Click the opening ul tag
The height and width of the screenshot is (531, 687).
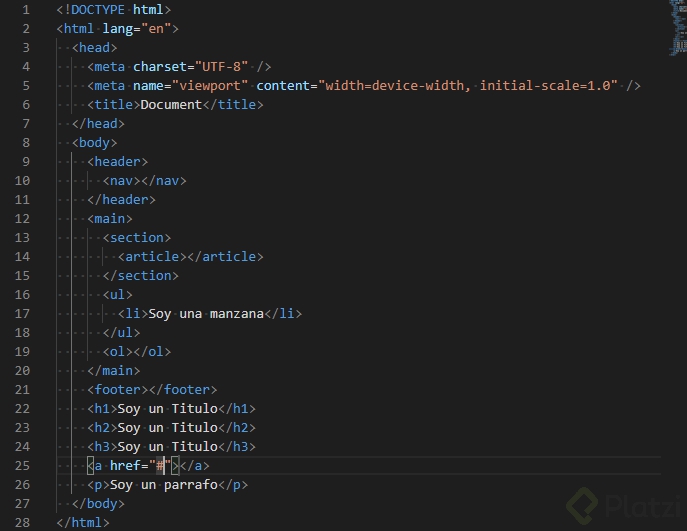coord(117,295)
